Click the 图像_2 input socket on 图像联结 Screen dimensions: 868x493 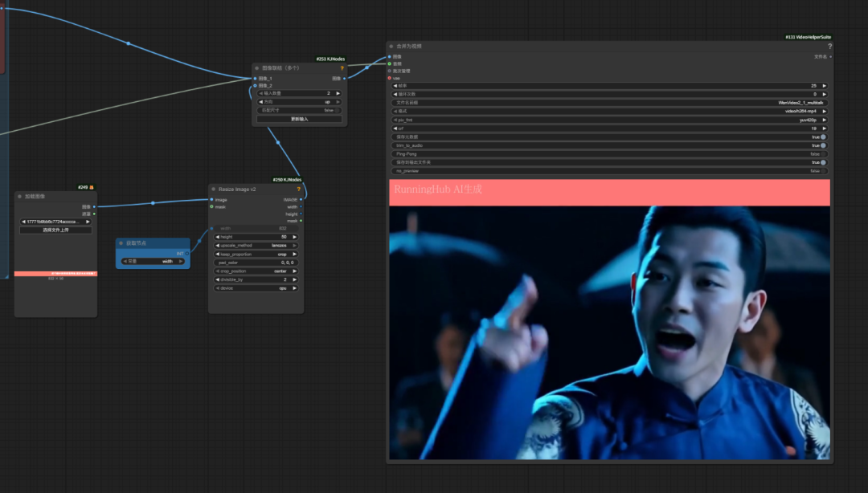click(x=256, y=86)
